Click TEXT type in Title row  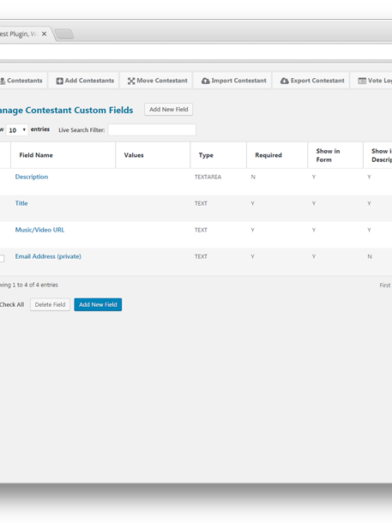[x=201, y=203]
